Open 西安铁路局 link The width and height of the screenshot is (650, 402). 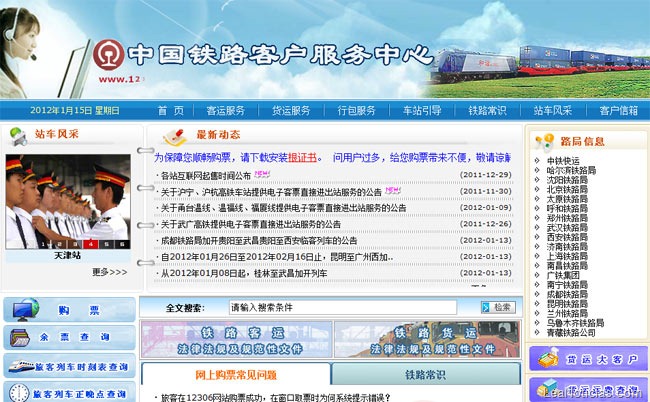point(567,237)
